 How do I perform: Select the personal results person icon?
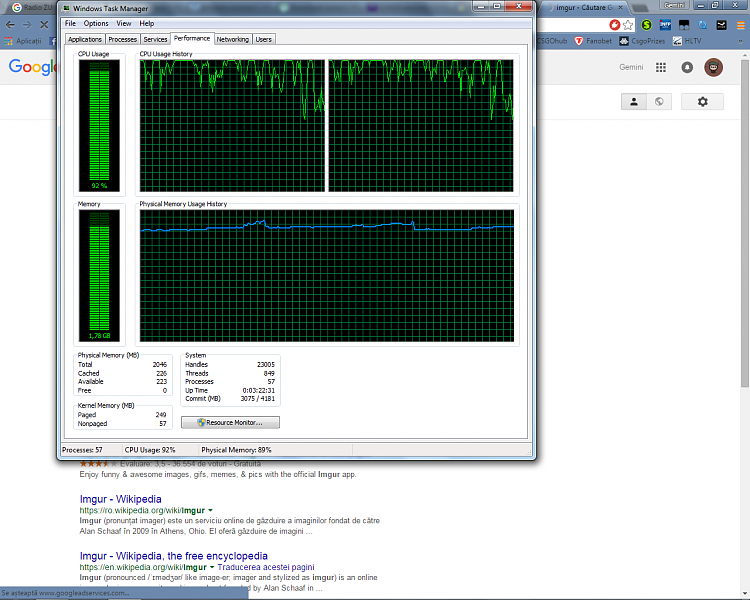tap(634, 101)
